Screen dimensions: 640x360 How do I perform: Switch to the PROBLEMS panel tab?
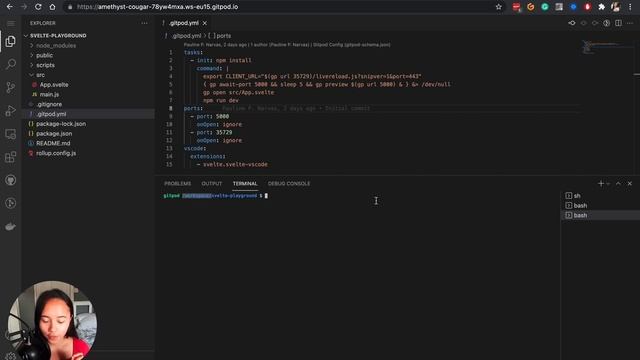178,184
